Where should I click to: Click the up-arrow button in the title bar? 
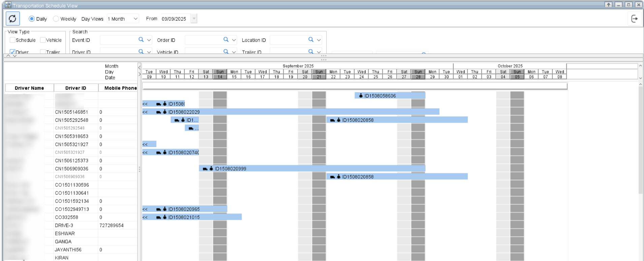pyautogui.click(x=608, y=5)
